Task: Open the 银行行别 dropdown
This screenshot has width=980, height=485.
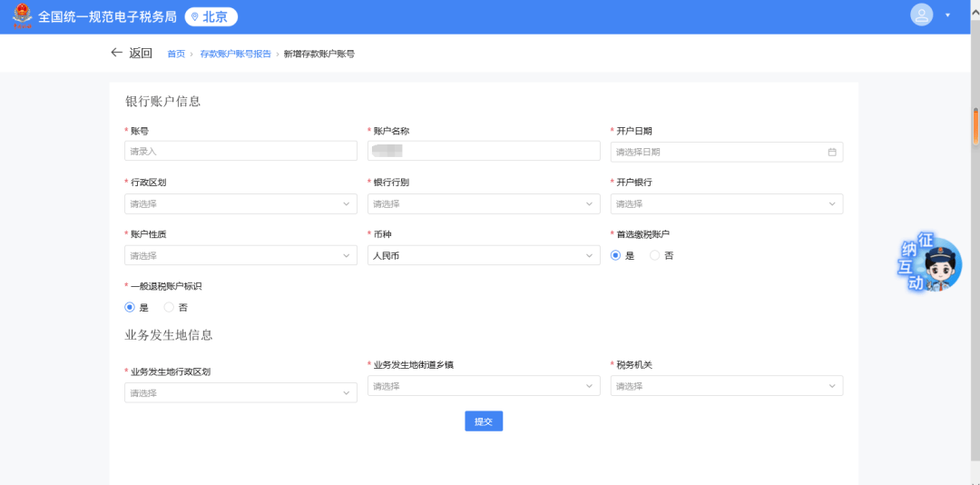Action: tap(484, 204)
